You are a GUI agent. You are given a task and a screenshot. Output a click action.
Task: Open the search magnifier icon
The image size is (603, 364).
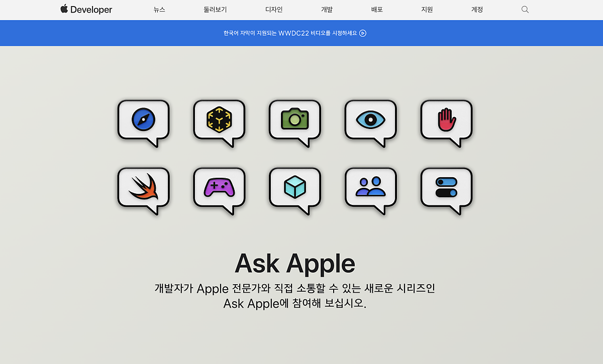pos(525,10)
